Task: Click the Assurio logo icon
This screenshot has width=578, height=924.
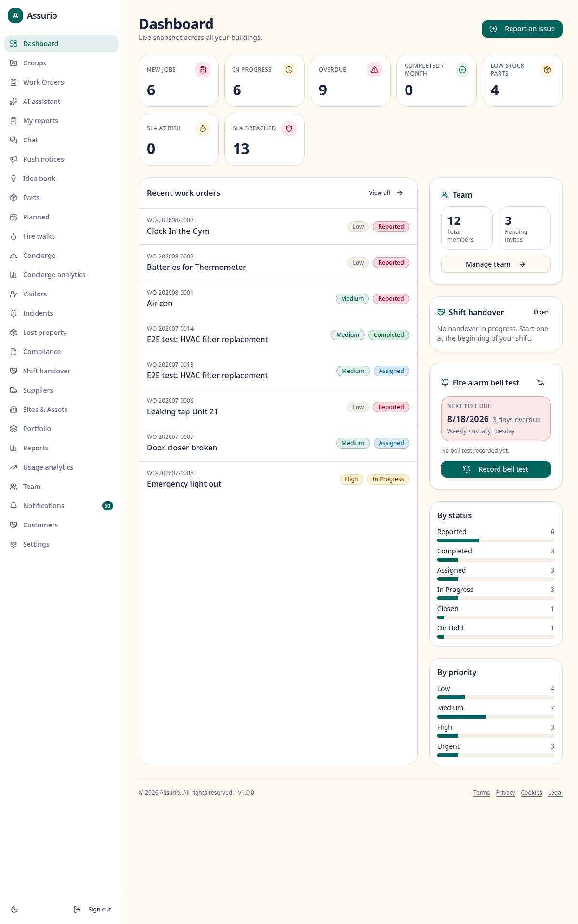Action: tap(15, 15)
